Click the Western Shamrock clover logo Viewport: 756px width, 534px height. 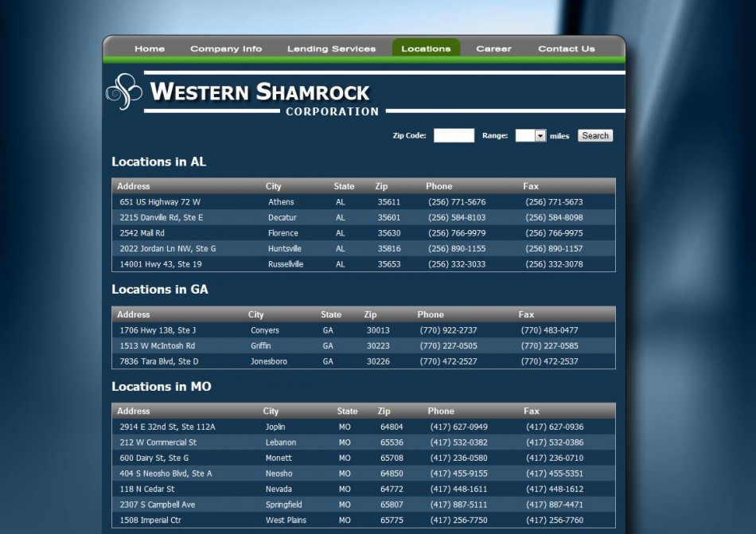[124, 92]
